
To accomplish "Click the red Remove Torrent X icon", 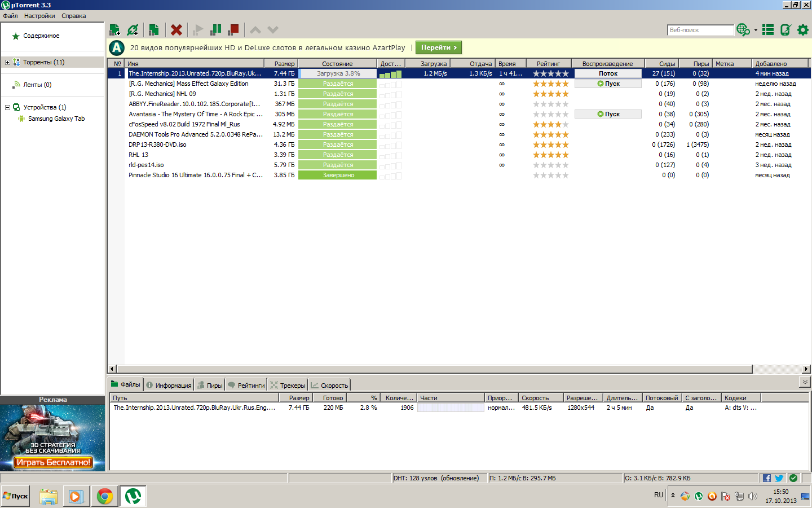I will pos(176,29).
